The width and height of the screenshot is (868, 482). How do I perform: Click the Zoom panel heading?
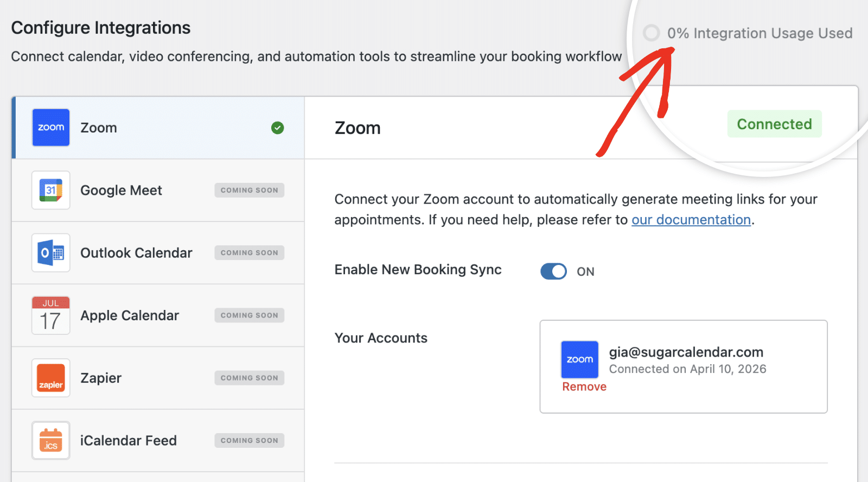(x=358, y=128)
